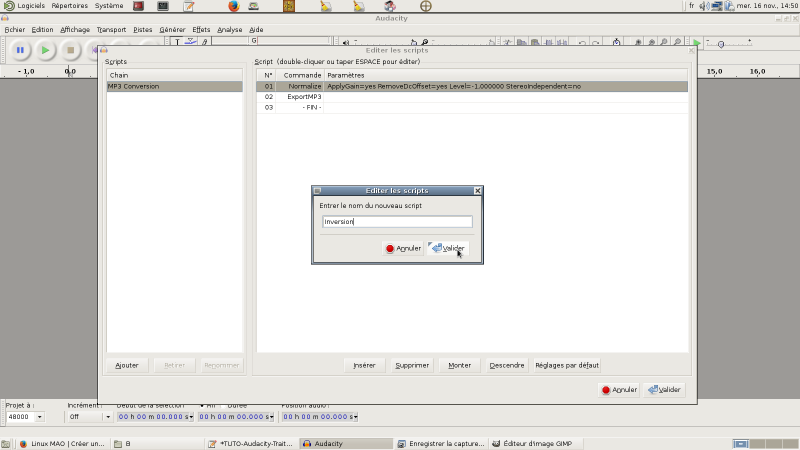800x450 pixels.
Task: Click the network tray icon
Action: 717,6
